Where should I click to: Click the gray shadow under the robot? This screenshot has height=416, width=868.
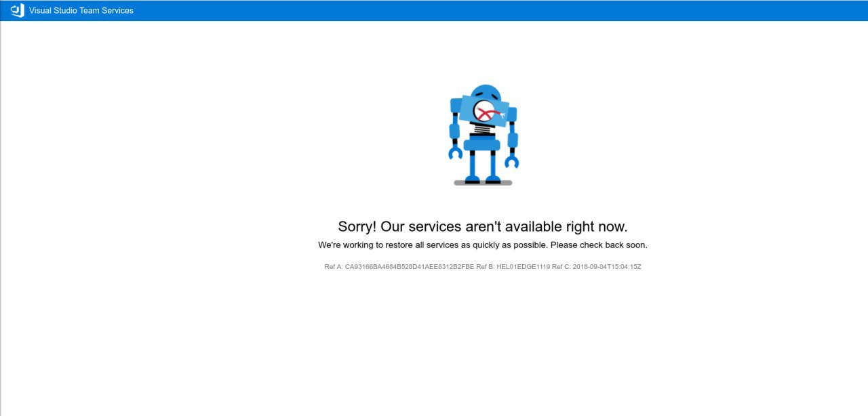point(483,183)
